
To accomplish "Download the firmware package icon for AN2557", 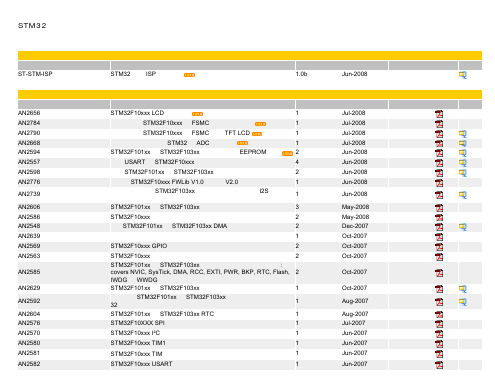I will pos(462,163).
